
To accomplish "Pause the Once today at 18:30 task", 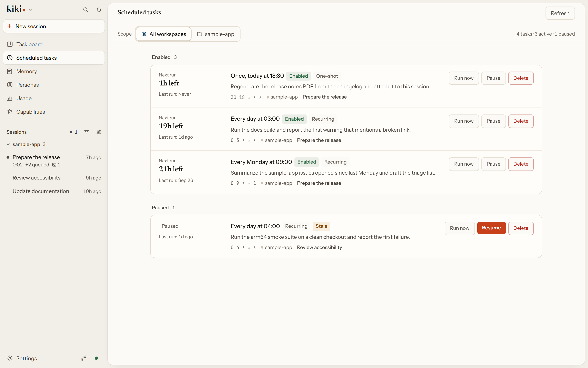I will (x=493, y=78).
